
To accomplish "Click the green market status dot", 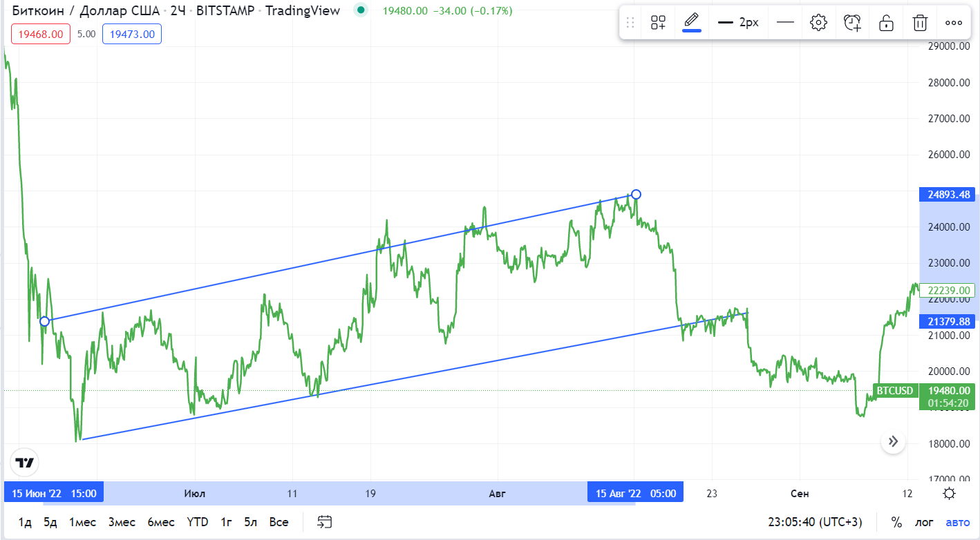I will (360, 10).
